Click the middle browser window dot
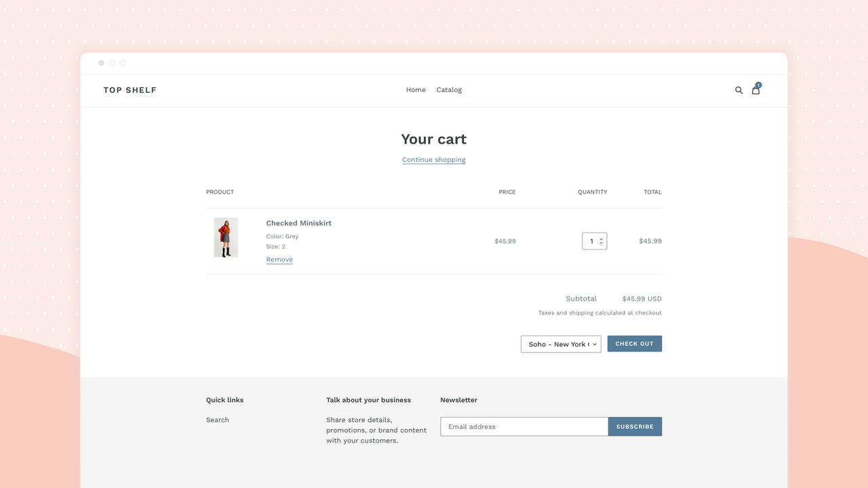 coord(112,62)
